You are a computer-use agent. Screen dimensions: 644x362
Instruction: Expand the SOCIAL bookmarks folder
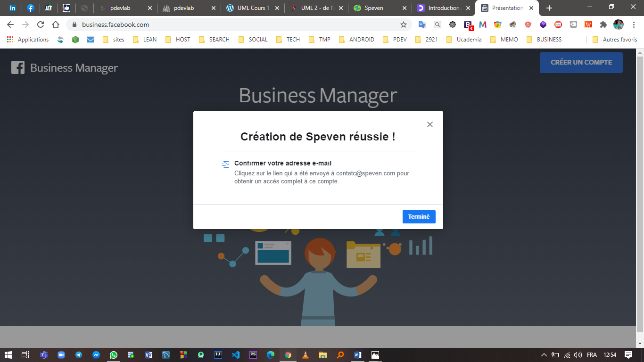(253, 40)
